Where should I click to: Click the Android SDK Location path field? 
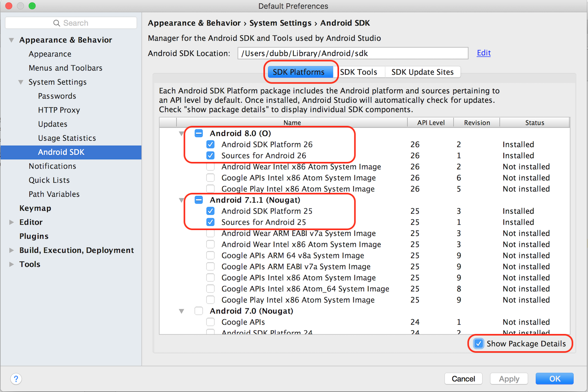click(x=353, y=53)
